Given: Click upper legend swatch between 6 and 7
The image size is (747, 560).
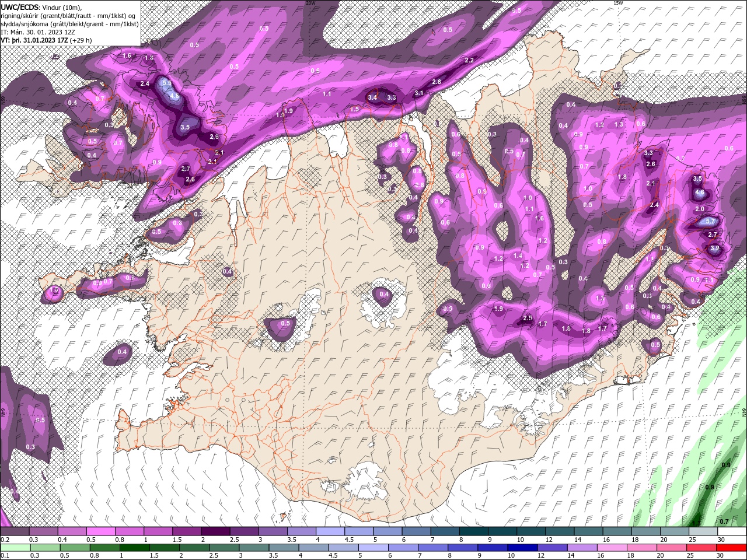Looking at the screenshot, I should coord(417,531).
